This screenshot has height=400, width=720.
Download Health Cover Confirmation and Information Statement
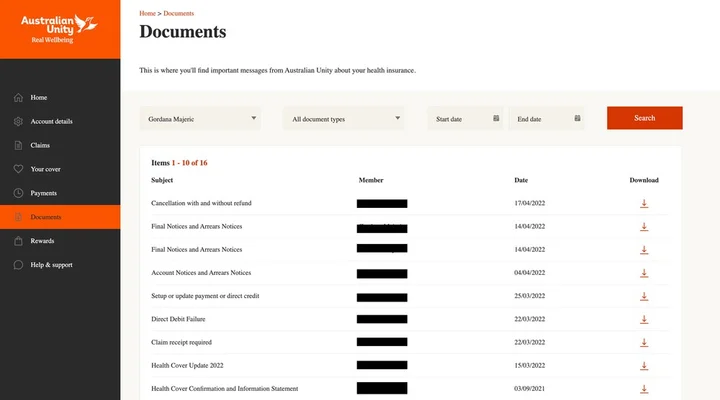pyautogui.click(x=644, y=389)
